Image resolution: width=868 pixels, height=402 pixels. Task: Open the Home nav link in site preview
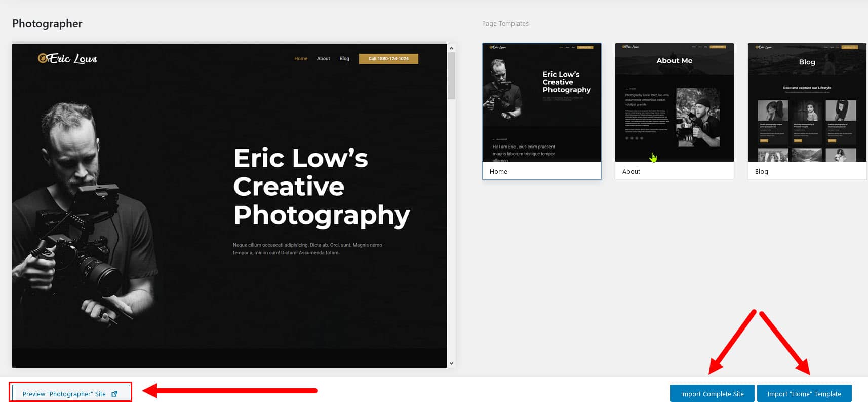tap(301, 59)
